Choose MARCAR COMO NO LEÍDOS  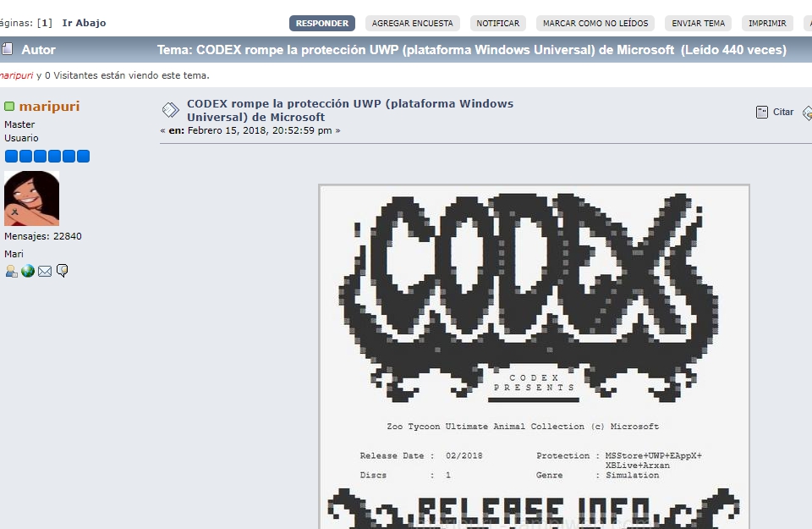click(x=595, y=24)
